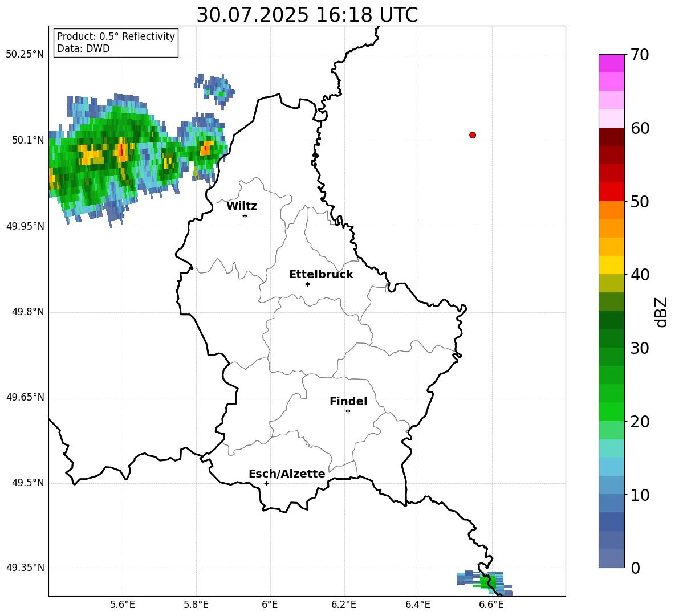Select the Wiltz label text

pos(242,206)
